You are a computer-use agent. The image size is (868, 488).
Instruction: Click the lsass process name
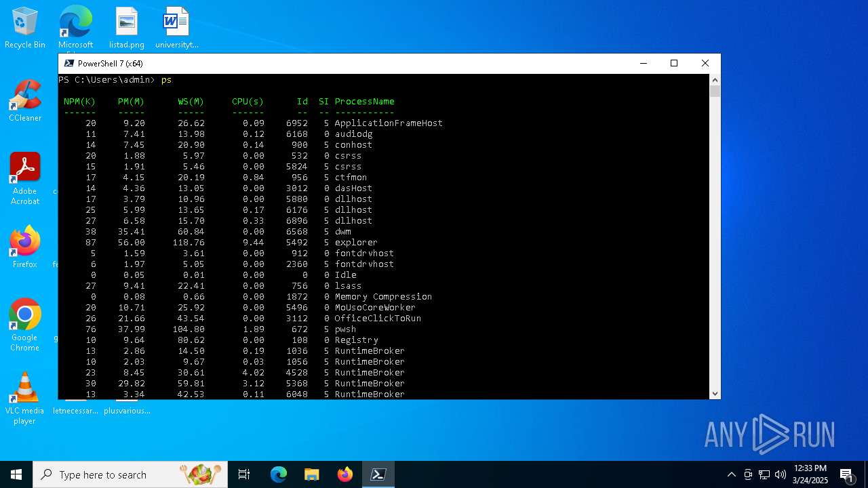click(348, 286)
